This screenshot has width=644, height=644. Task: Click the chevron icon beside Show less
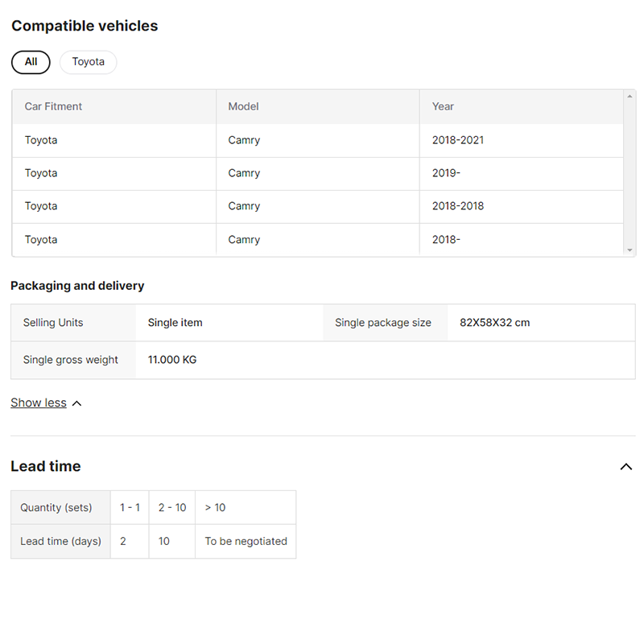pos(77,403)
